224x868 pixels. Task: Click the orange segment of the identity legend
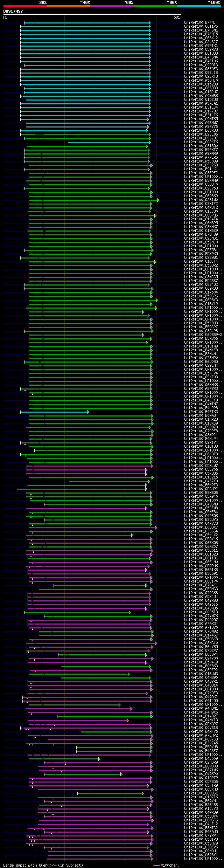pyautogui.click(x=69, y=6)
